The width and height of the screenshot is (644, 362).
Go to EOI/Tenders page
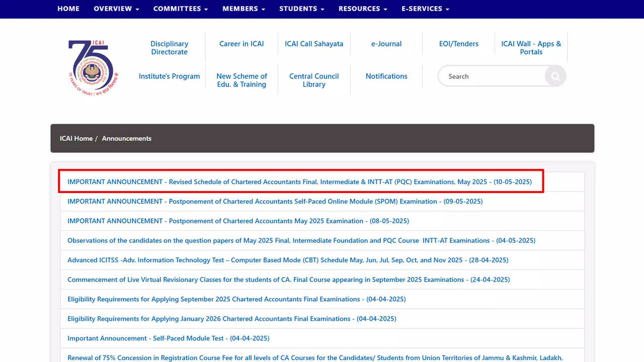459,44
